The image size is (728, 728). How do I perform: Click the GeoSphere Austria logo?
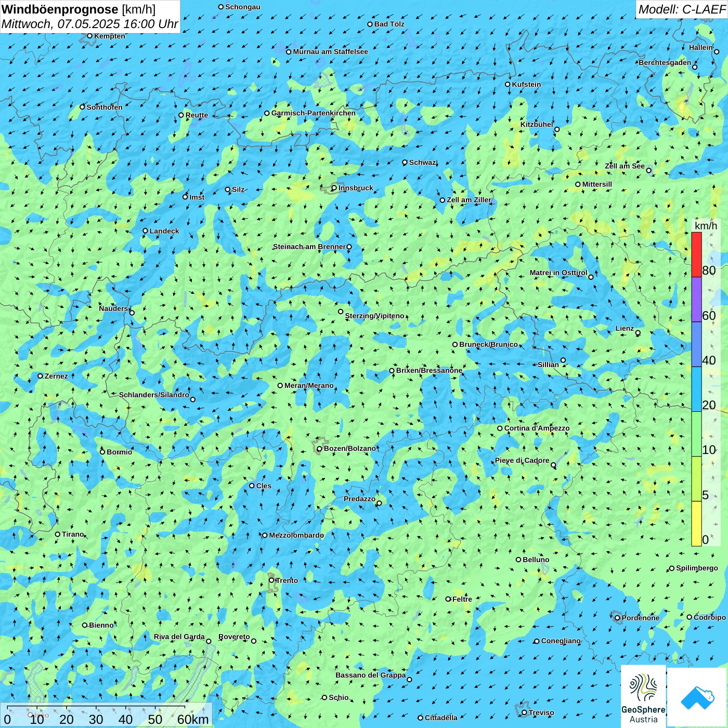(x=643, y=696)
